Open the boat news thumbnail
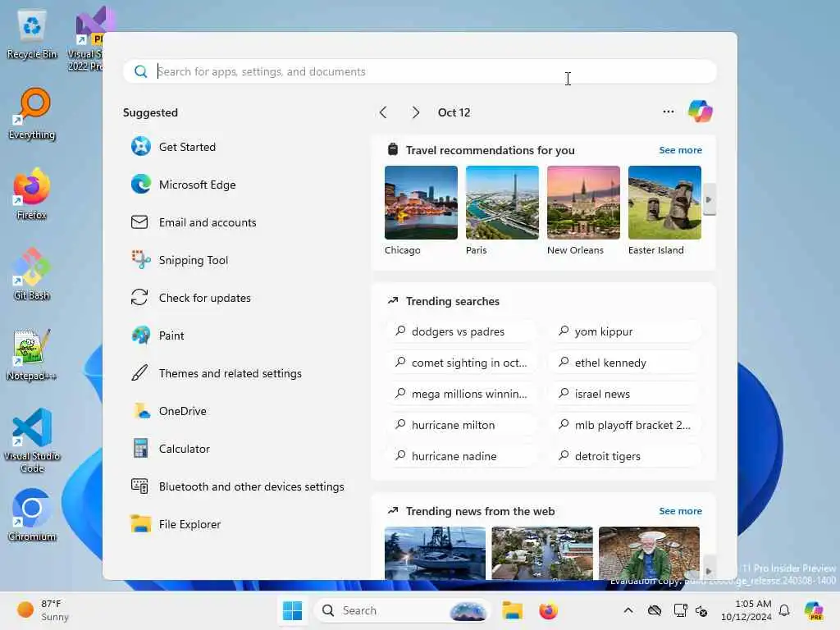 (x=435, y=553)
